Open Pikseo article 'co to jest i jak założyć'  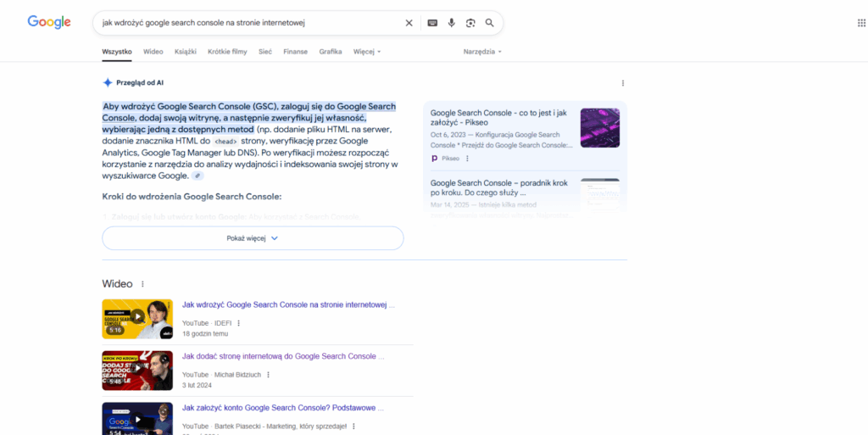tap(498, 117)
